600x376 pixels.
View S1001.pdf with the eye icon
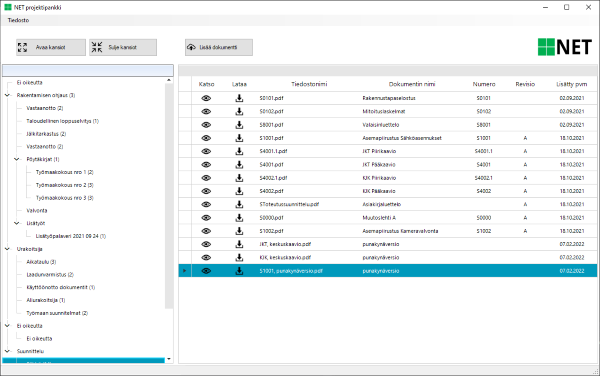206,138
